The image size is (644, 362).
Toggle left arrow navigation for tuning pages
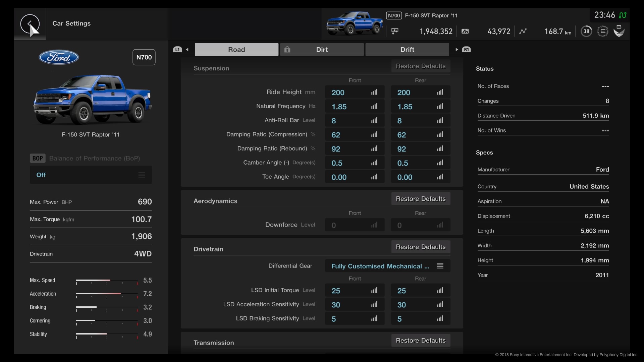click(x=186, y=50)
